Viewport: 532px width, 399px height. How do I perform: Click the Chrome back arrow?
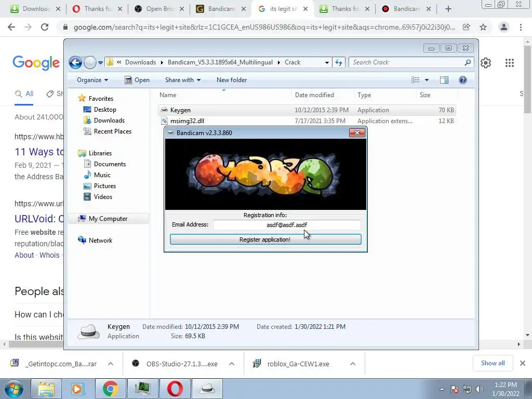click(x=11, y=27)
